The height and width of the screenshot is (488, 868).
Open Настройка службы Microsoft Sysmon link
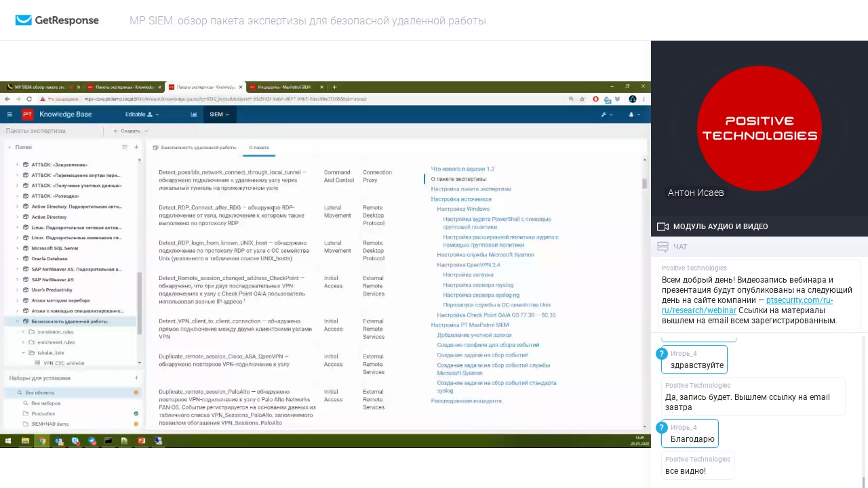coord(486,255)
